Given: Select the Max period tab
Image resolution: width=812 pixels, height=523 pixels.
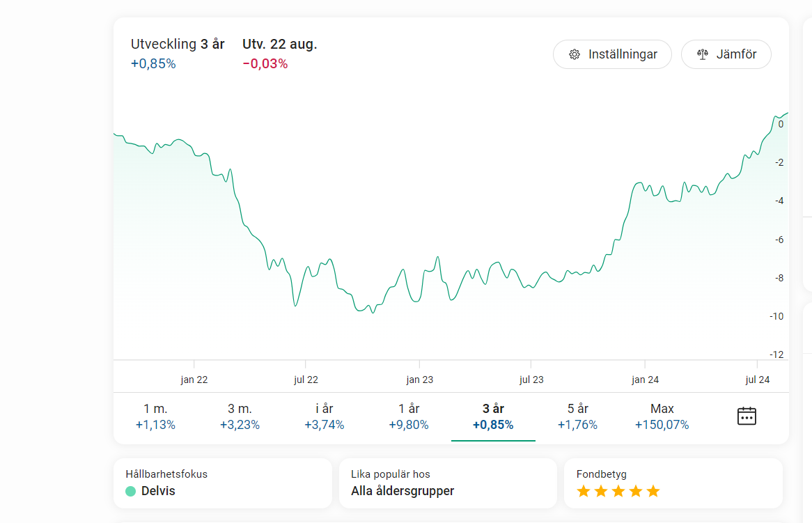Looking at the screenshot, I should 662,416.
